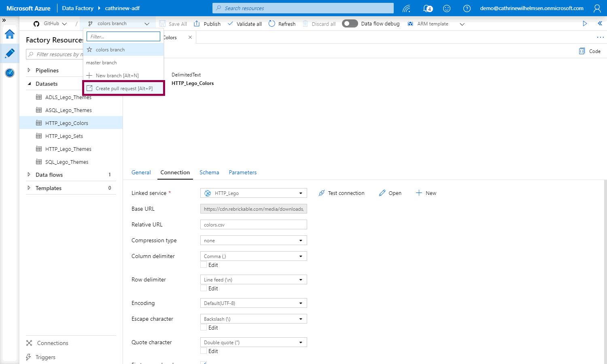Go to the Data Factory home icon
Screen dimensions: 607x364
(10, 34)
